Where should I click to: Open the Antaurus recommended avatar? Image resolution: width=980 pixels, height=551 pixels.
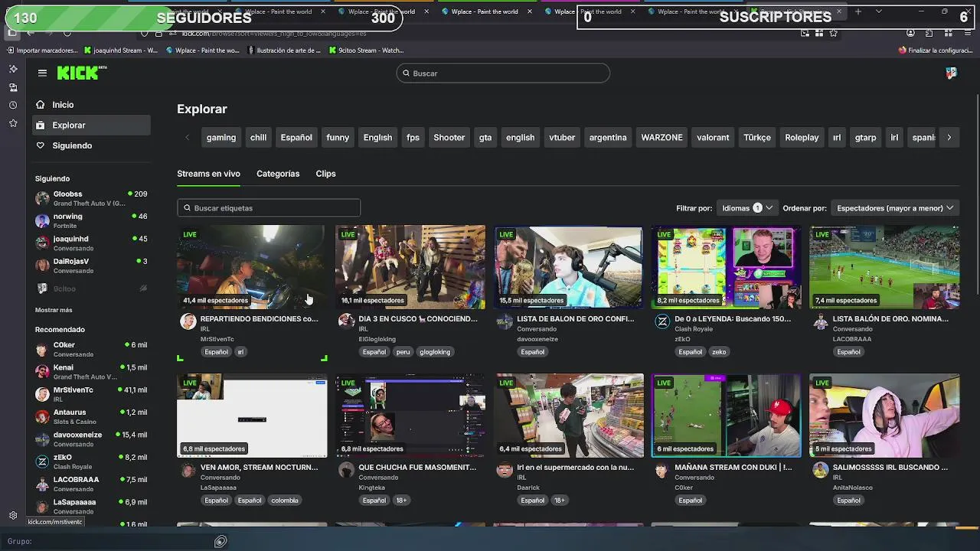click(42, 416)
